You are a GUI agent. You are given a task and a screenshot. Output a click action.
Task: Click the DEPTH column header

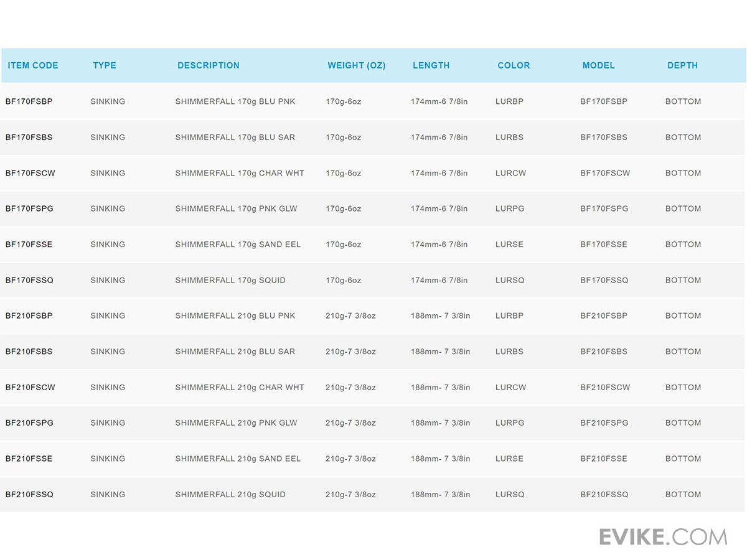682,65
